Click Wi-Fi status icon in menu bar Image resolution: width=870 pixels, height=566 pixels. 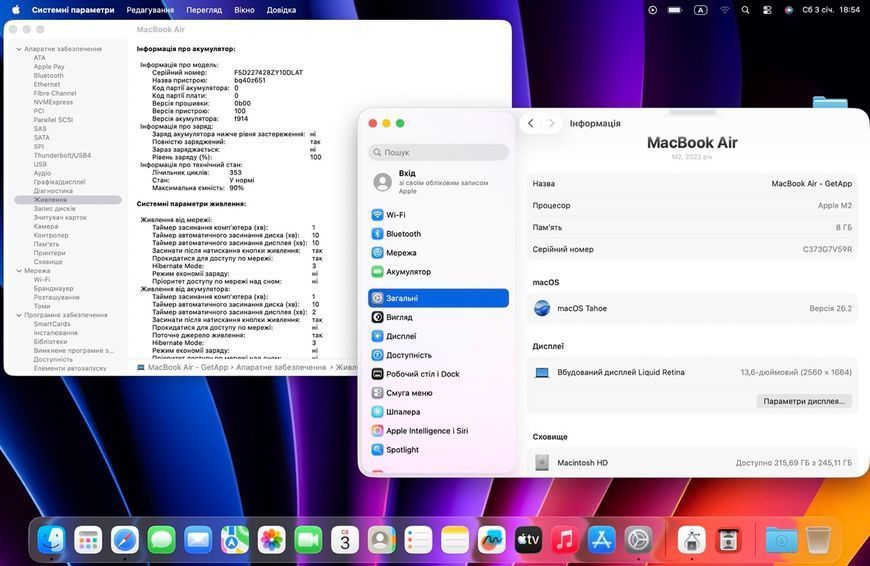pyautogui.click(x=724, y=9)
